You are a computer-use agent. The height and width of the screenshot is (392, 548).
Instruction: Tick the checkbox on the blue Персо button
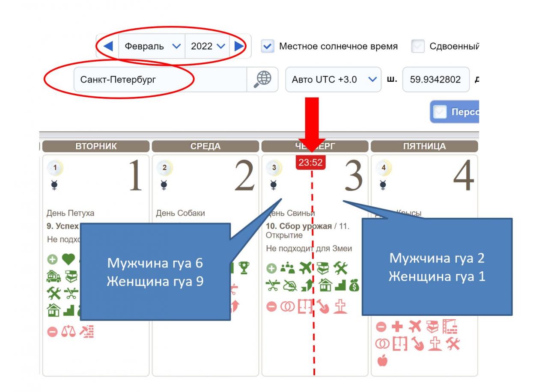pos(440,112)
